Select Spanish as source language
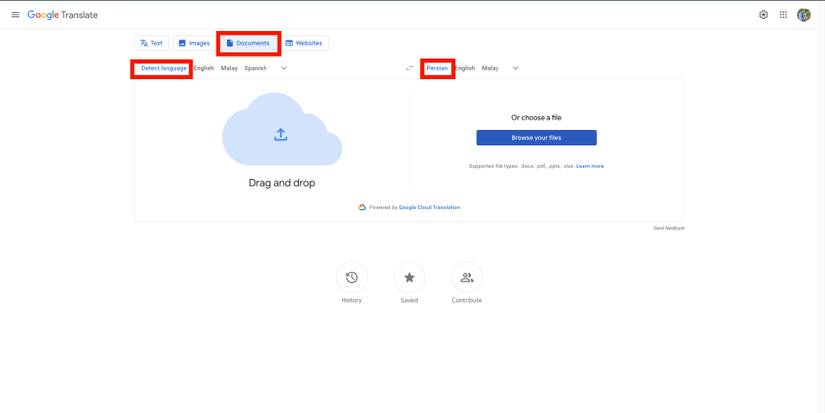This screenshot has height=413, width=825. (x=255, y=68)
